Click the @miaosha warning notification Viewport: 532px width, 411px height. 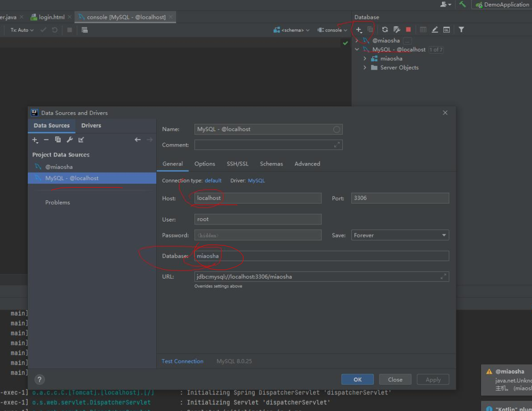click(507, 380)
